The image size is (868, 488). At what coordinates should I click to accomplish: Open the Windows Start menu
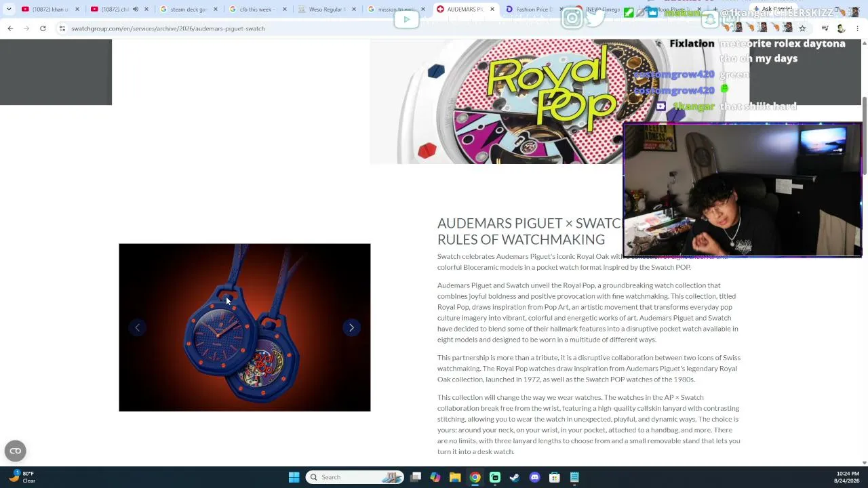(294, 477)
